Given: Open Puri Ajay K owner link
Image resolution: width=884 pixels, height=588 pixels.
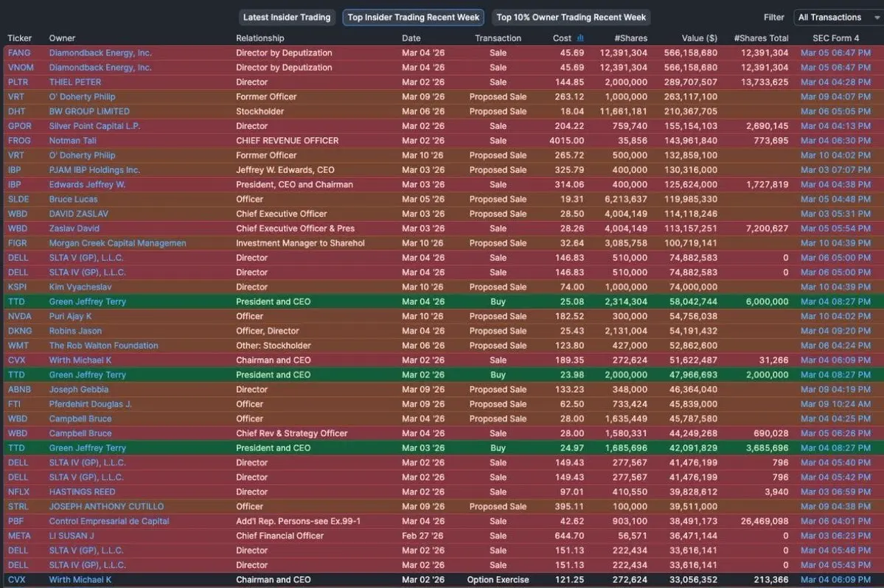Looking at the screenshot, I should (71, 317).
